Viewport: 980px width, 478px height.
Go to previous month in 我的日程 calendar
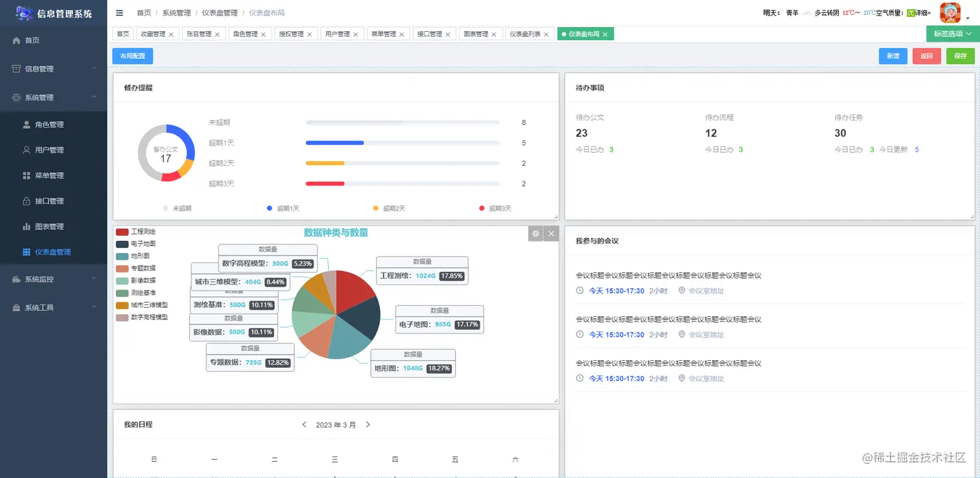[304, 425]
